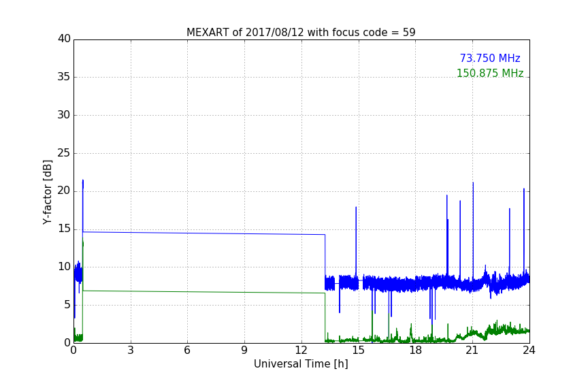Click the x-axis tick label '24'
The width and height of the screenshot is (588, 392).
click(529, 350)
